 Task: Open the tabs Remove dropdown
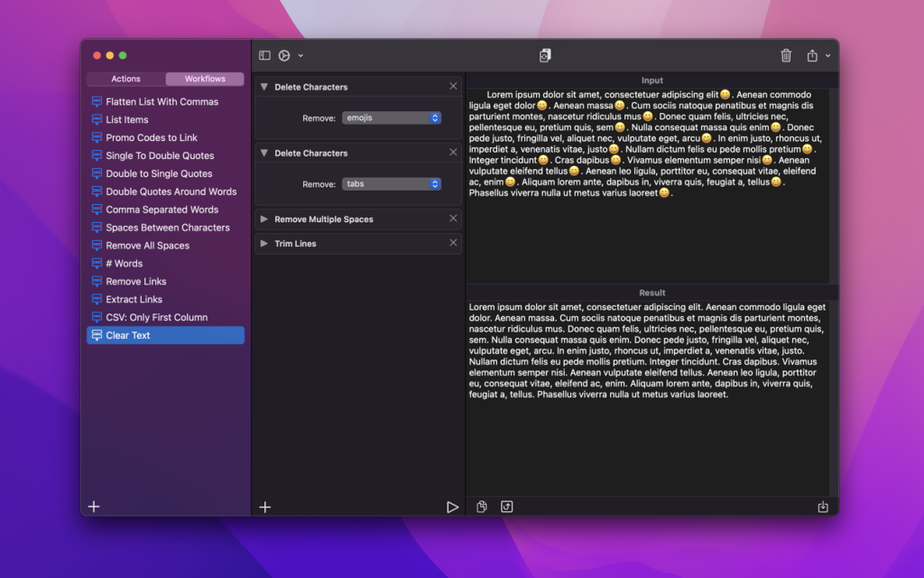point(392,184)
